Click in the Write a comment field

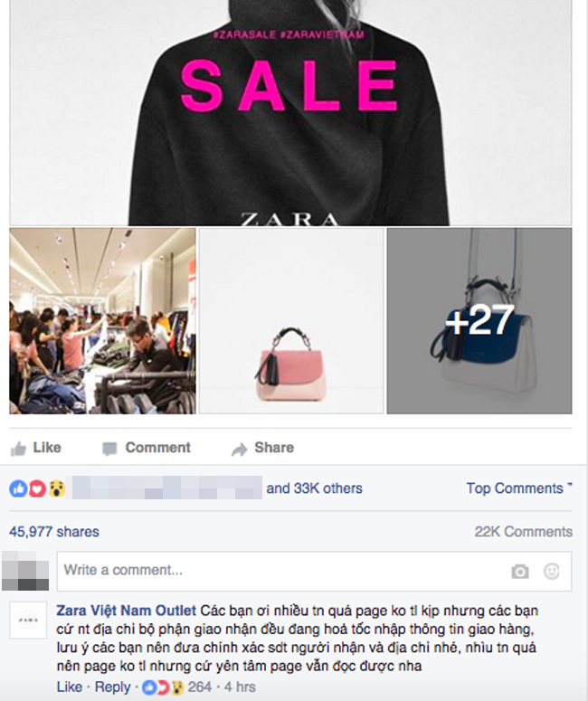click(x=314, y=571)
